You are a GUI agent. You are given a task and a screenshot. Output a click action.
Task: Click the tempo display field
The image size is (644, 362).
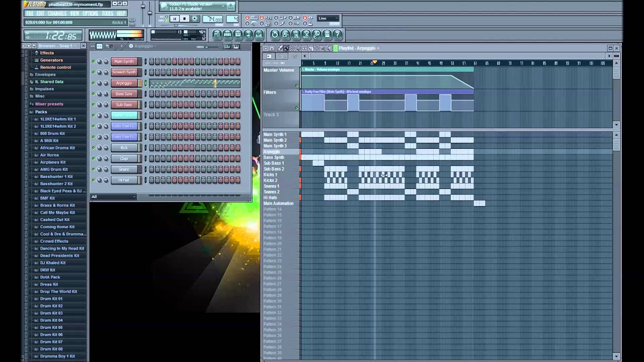[212, 19]
